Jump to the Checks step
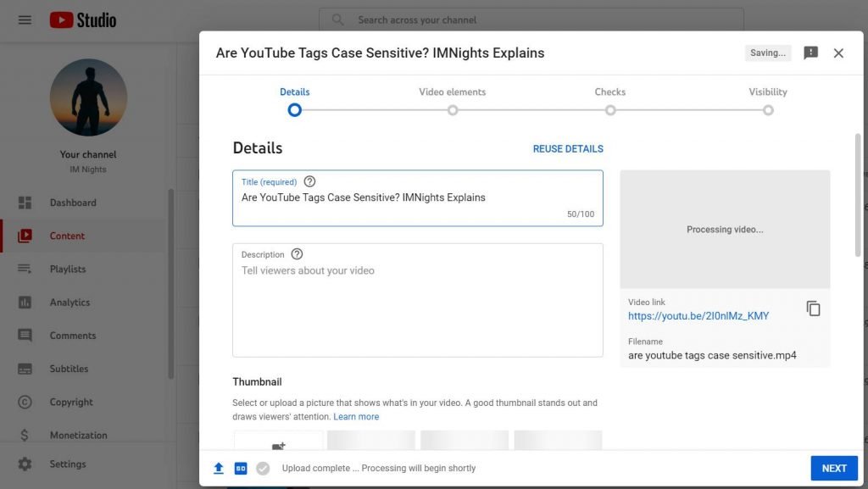This screenshot has height=489, width=868. (x=610, y=92)
